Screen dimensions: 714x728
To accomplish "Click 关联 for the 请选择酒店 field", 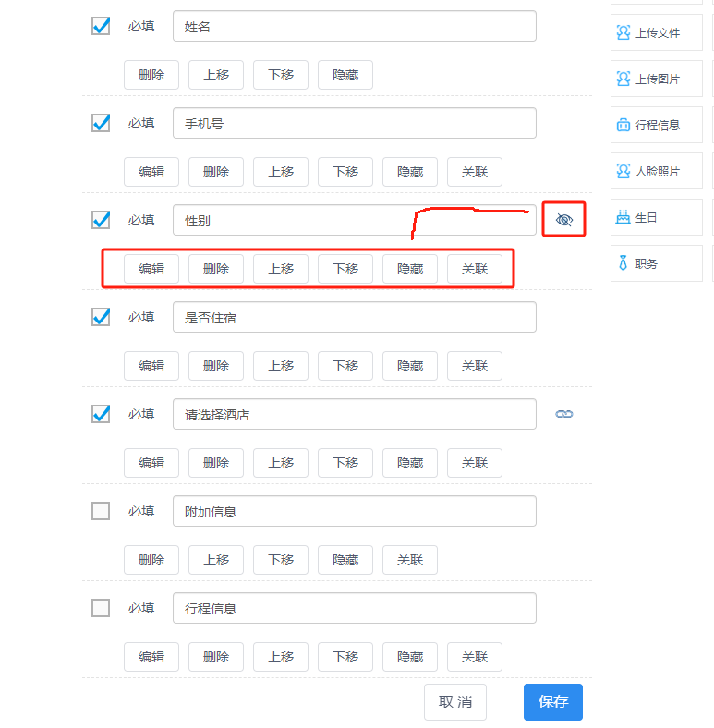I will pos(475,463).
